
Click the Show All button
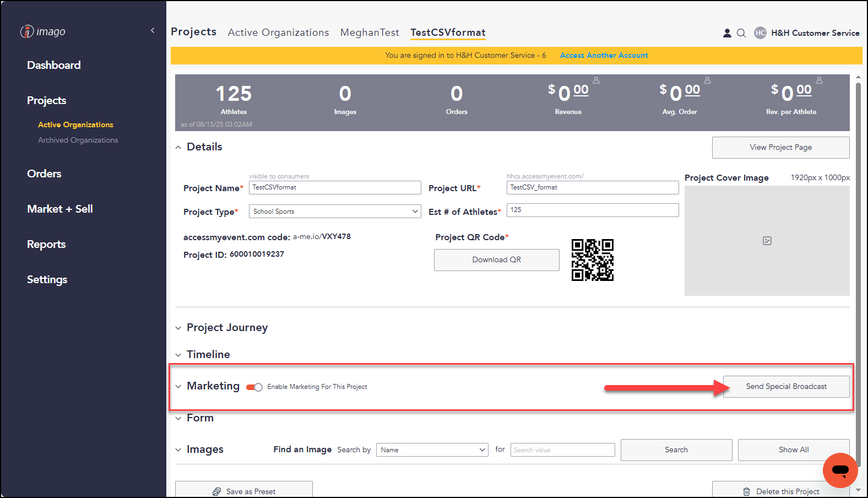[794, 450]
